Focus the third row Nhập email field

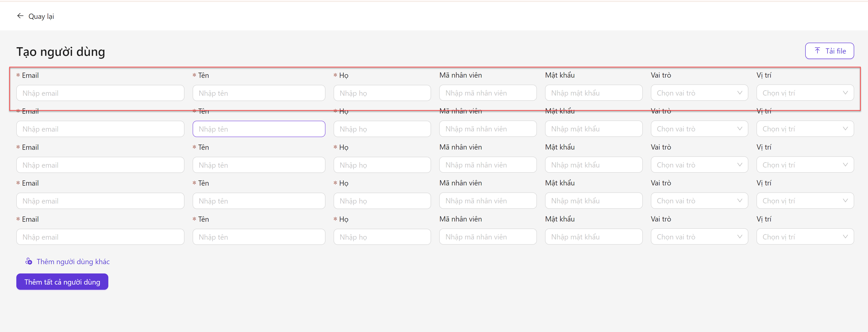pyautogui.click(x=100, y=165)
